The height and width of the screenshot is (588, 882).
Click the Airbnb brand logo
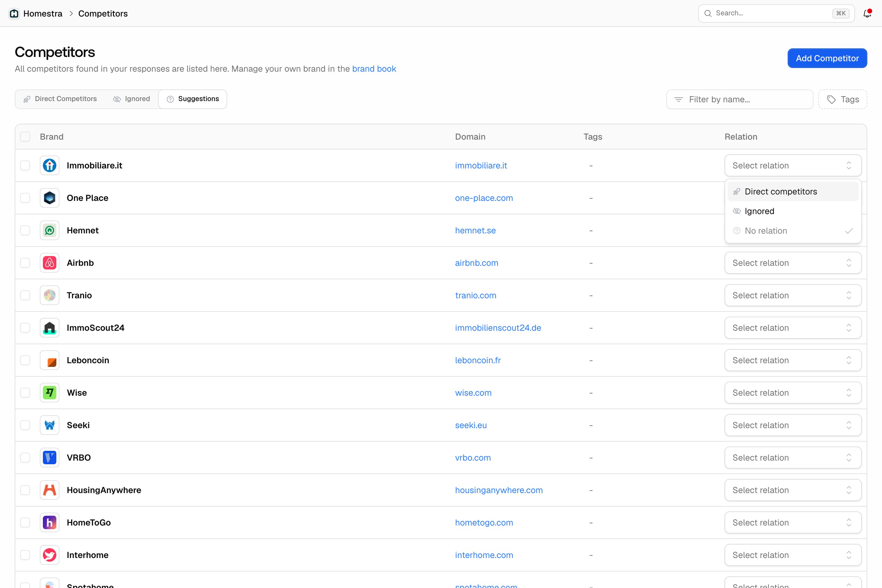pyautogui.click(x=50, y=263)
